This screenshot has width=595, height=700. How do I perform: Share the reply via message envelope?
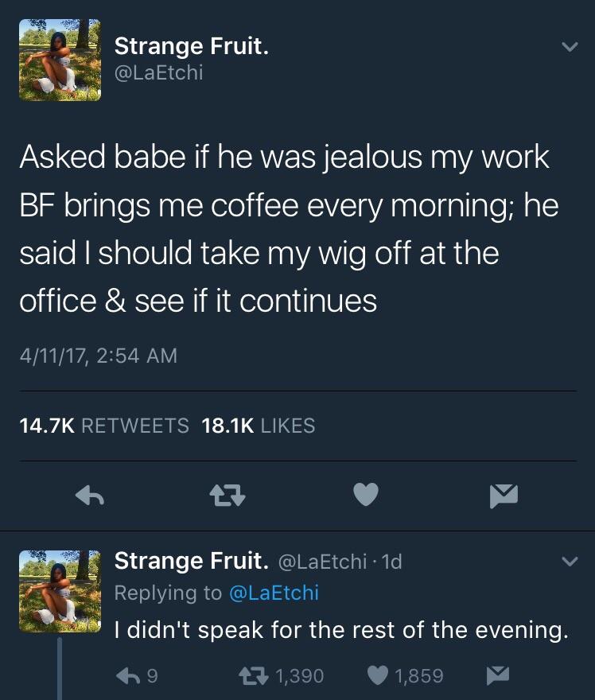(x=496, y=675)
